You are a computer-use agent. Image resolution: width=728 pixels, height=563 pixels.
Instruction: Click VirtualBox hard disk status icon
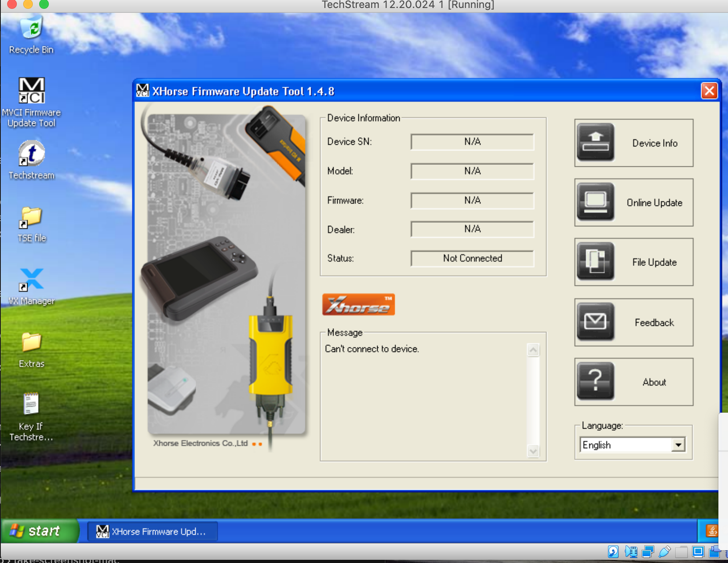613,552
